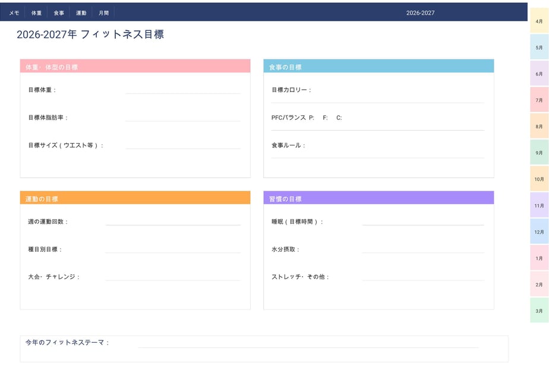Screen dimensions: 549x392
Task: Click the 食事ルール entry line
Action: click(377, 154)
